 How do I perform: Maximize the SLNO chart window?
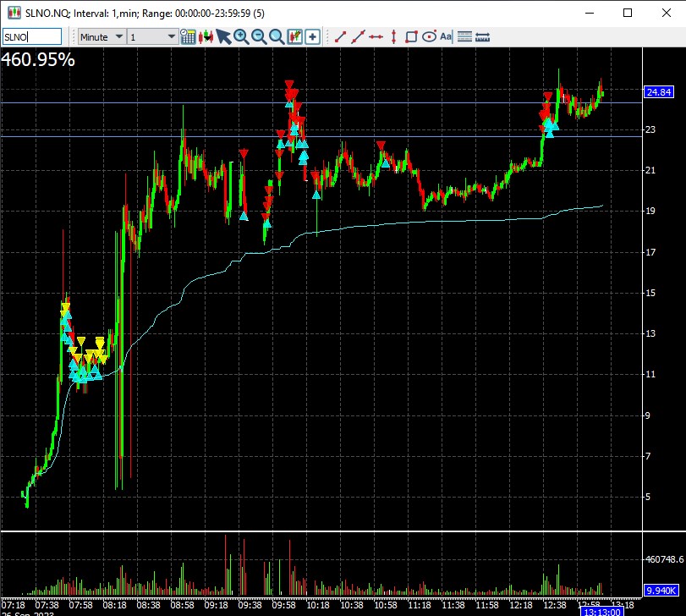pos(628,13)
